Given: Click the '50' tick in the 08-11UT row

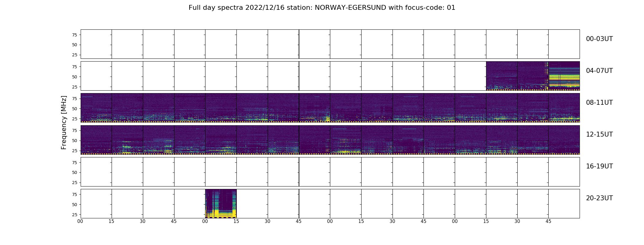Looking at the screenshot, I should [x=75, y=109].
